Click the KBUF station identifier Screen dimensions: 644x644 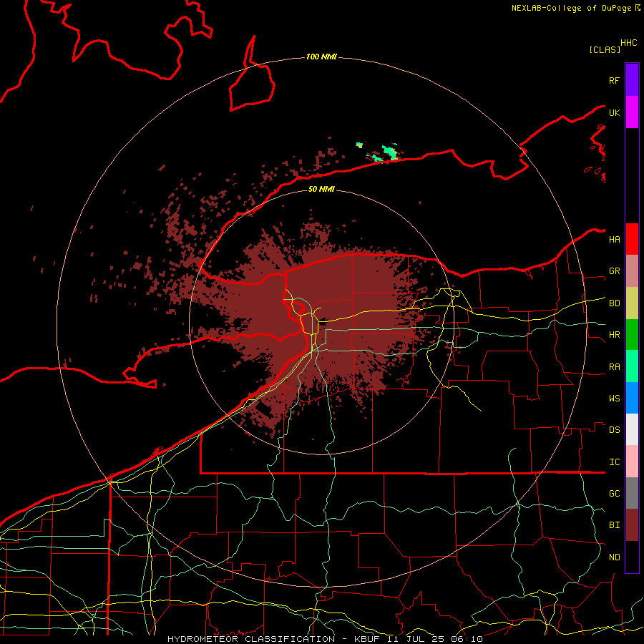coord(367,639)
